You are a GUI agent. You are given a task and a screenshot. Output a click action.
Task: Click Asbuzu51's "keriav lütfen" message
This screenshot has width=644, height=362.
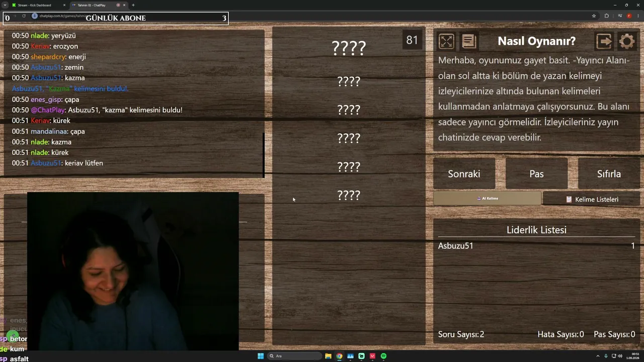(x=57, y=163)
